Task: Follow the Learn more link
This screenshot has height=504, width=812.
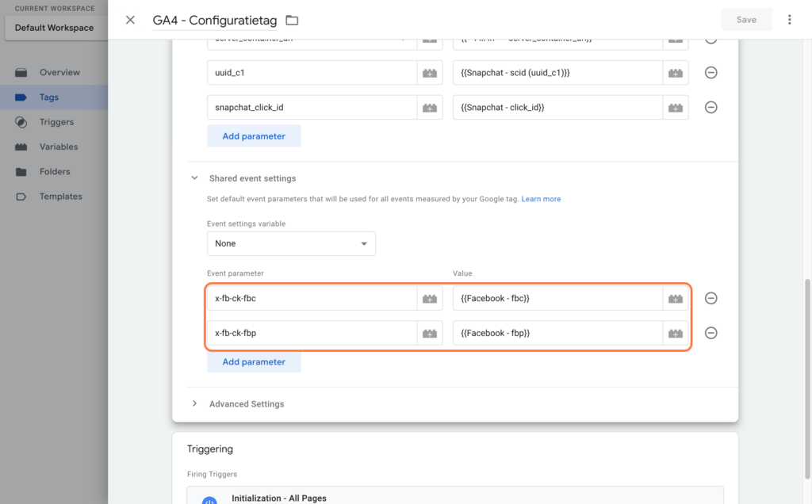Action: pos(541,199)
